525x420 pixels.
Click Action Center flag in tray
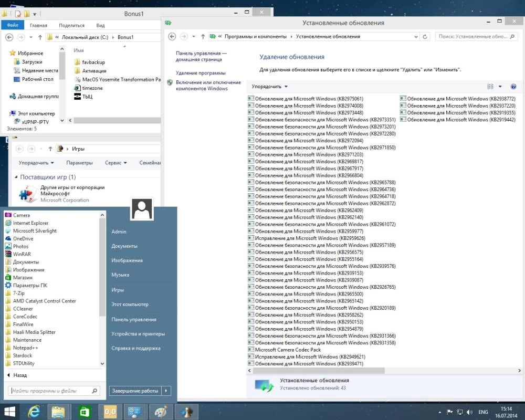tap(449, 412)
